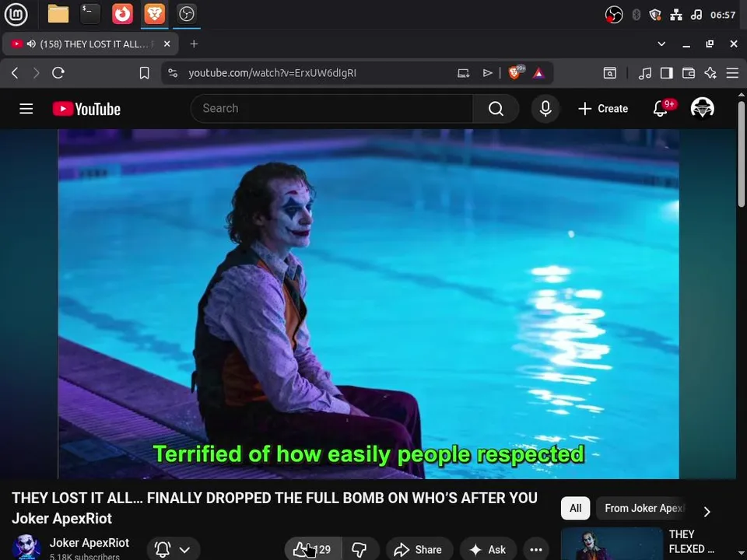Open the THEY FLEXED recommended video thumbnail

point(612,544)
